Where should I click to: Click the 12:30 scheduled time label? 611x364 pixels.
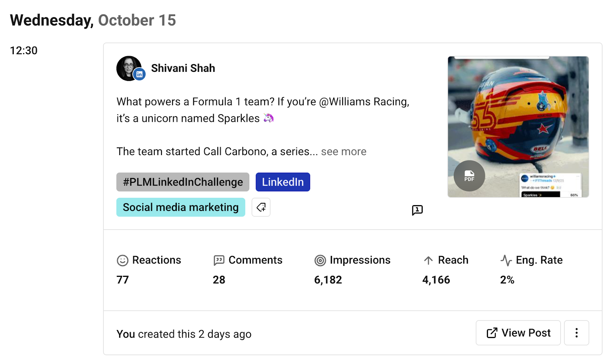(23, 50)
